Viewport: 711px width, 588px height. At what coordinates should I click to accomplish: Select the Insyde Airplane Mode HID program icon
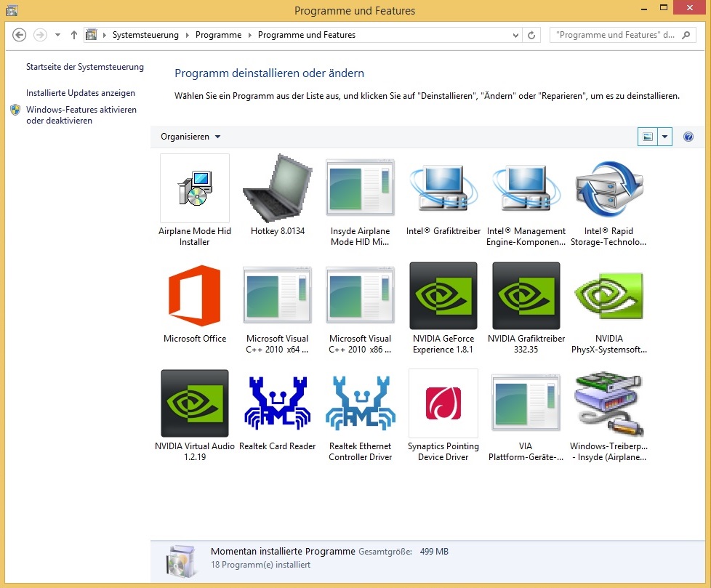(361, 188)
